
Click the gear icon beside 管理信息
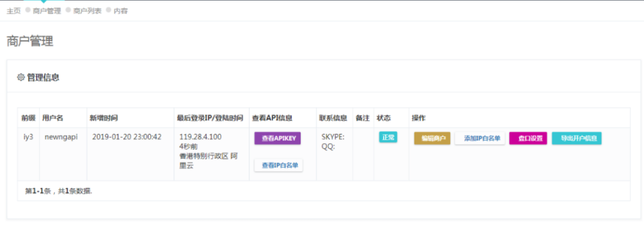coord(21,77)
